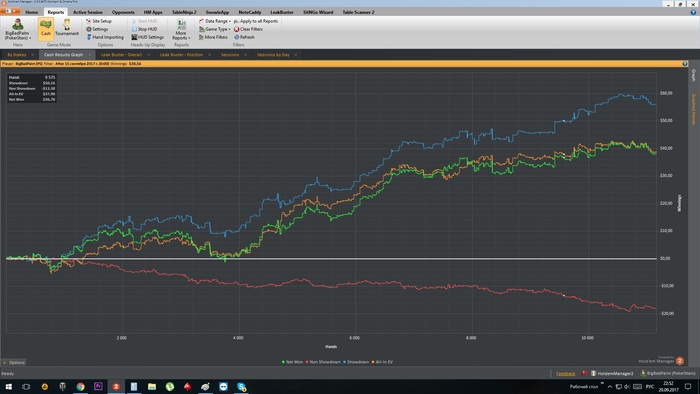This screenshot has height=394, width=700.
Task: Open the SnowieApp ribbon tab
Action: pyautogui.click(x=217, y=12)
